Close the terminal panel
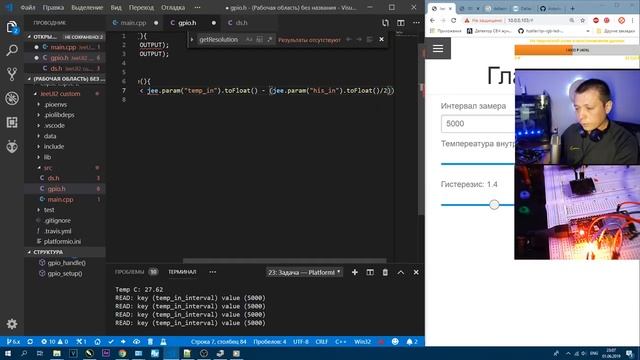Screen dimensions: 640x360 point(416,272)
